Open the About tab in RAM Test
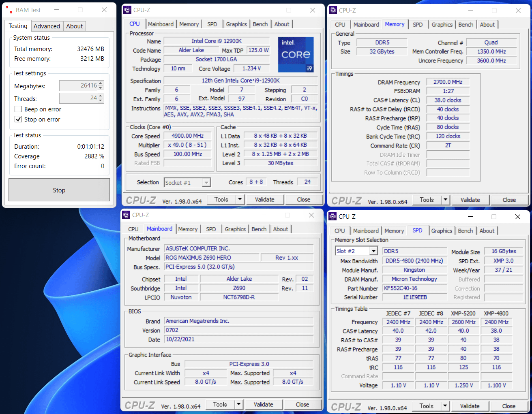Viewport: 532px width, 414px height. [x=75, y=26]
